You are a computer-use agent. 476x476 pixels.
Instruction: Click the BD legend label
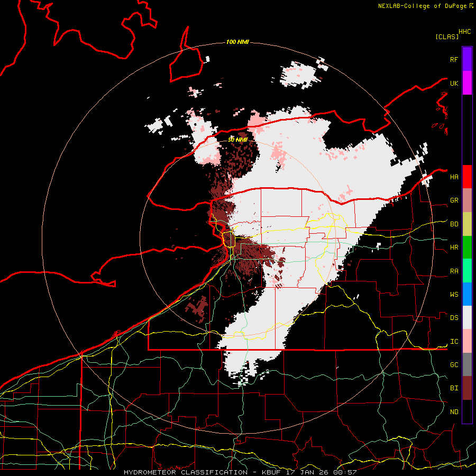(x=454, y=224)
